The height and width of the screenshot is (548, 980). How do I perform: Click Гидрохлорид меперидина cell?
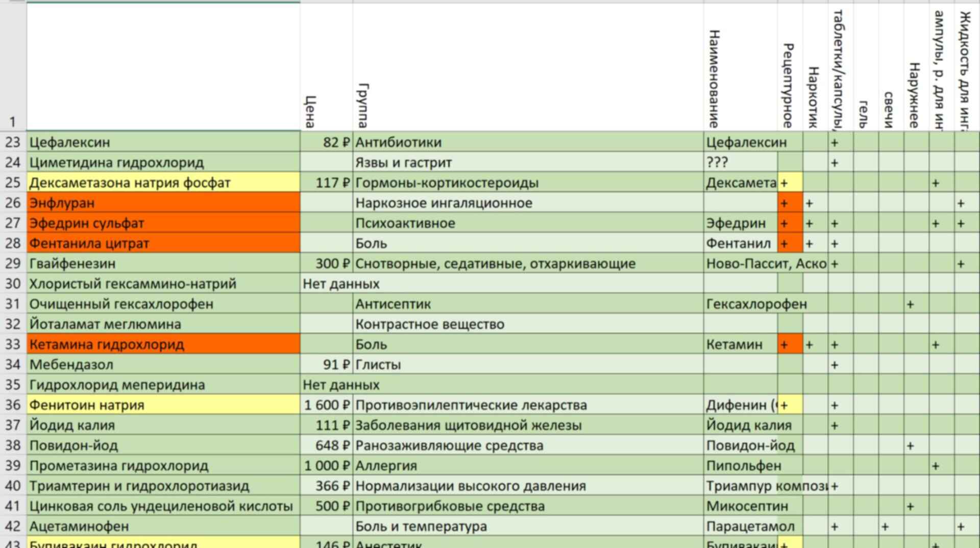(163, 385)
